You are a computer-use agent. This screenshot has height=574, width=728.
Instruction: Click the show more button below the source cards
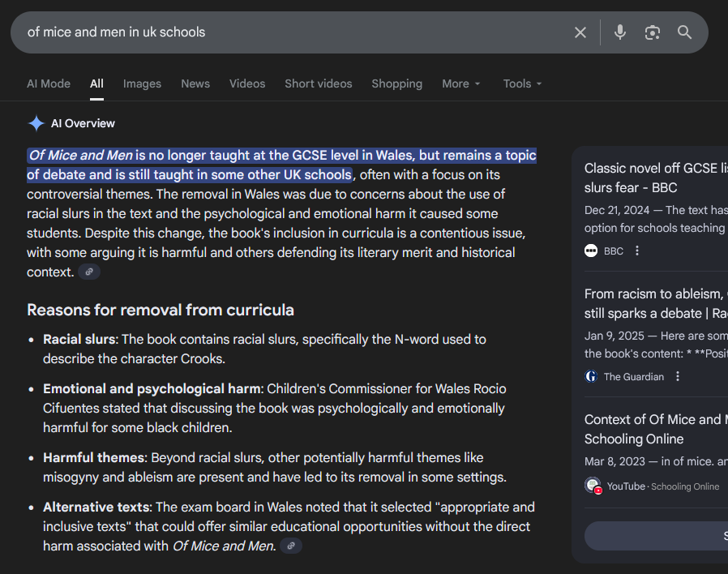[656, 536]
